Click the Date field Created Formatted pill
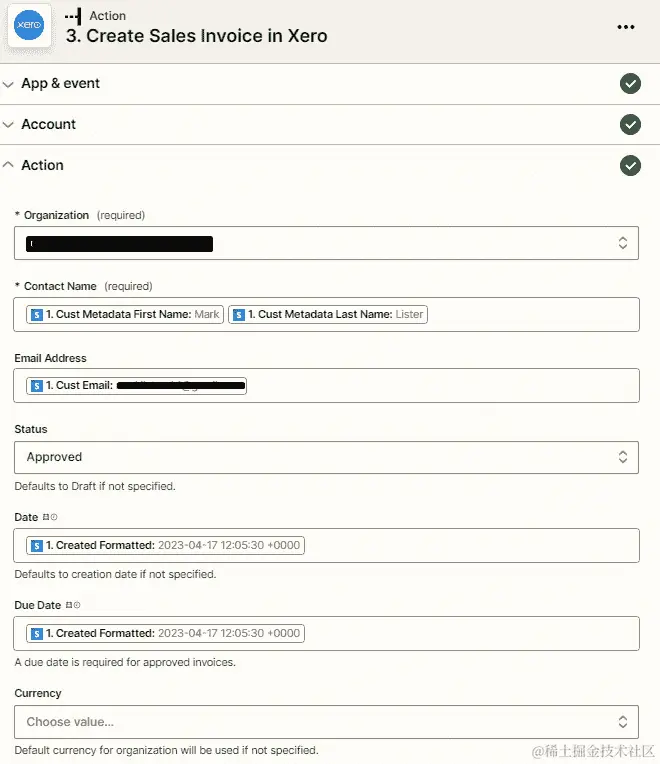 click(166, 545)
